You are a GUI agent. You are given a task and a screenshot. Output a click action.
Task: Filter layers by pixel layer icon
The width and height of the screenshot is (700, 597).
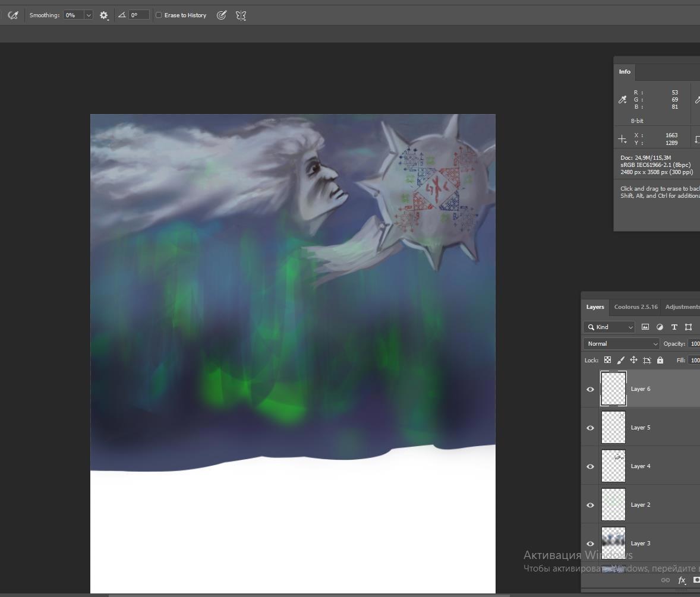(645, 327)
